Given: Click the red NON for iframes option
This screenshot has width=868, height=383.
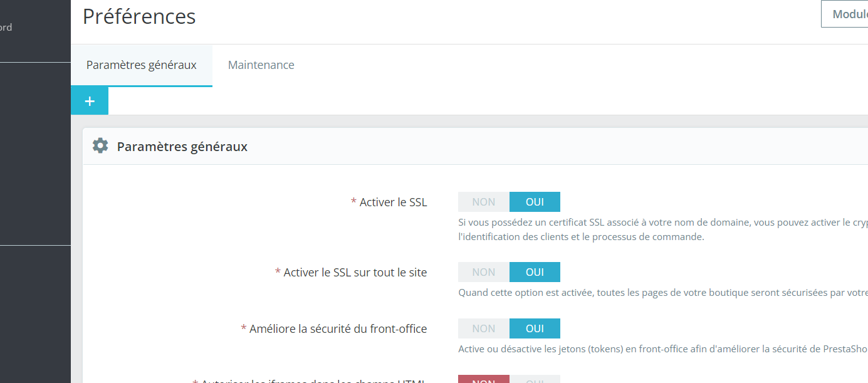Looking at the screenshot, I should pyautogui.click(x=484, y=379).
